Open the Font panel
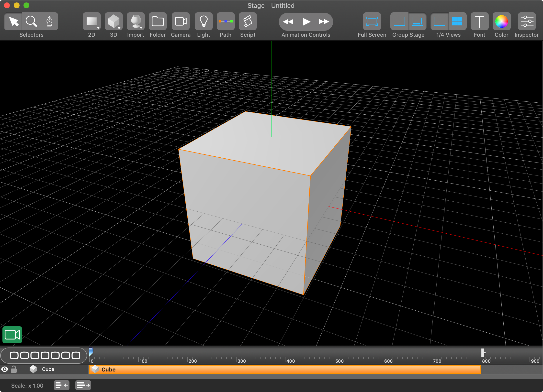Image resolution: width=543 pixels, height=392 pixels. 479,22
